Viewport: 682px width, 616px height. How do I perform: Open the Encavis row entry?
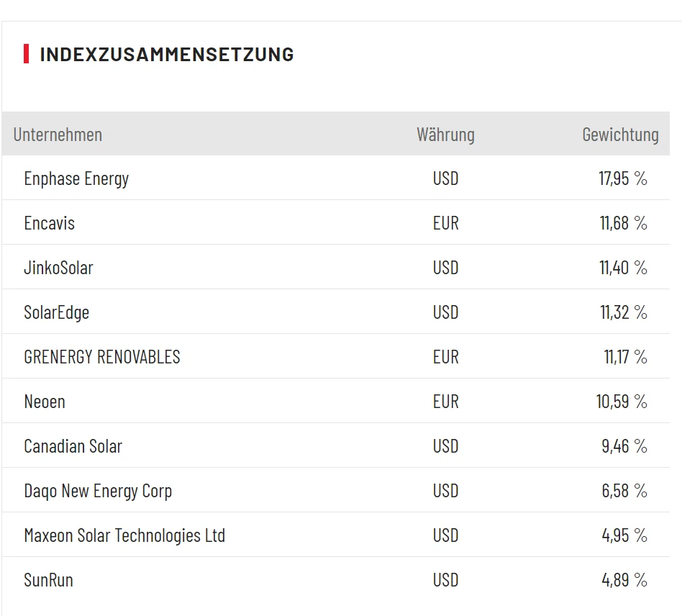click(49, 223)
